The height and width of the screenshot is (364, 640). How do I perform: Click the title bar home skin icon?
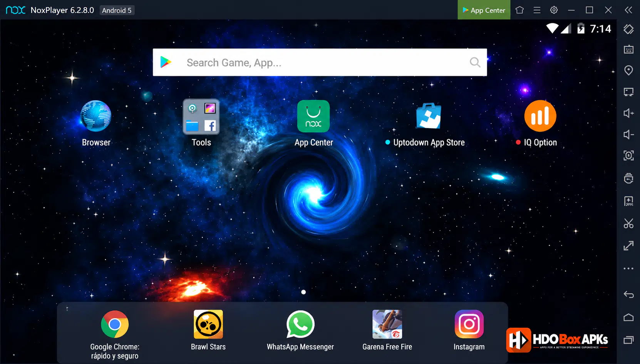(519, 10)
